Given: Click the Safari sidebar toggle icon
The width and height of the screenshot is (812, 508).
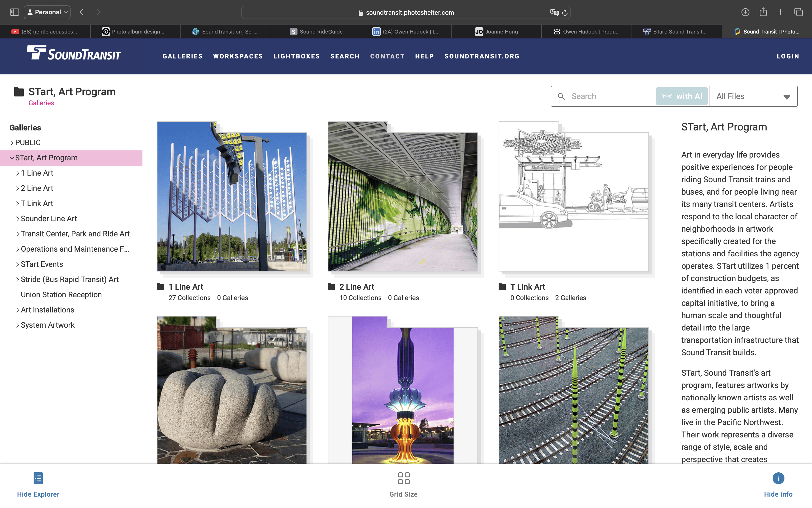Looking at the screenshot, I should point(14,12).
